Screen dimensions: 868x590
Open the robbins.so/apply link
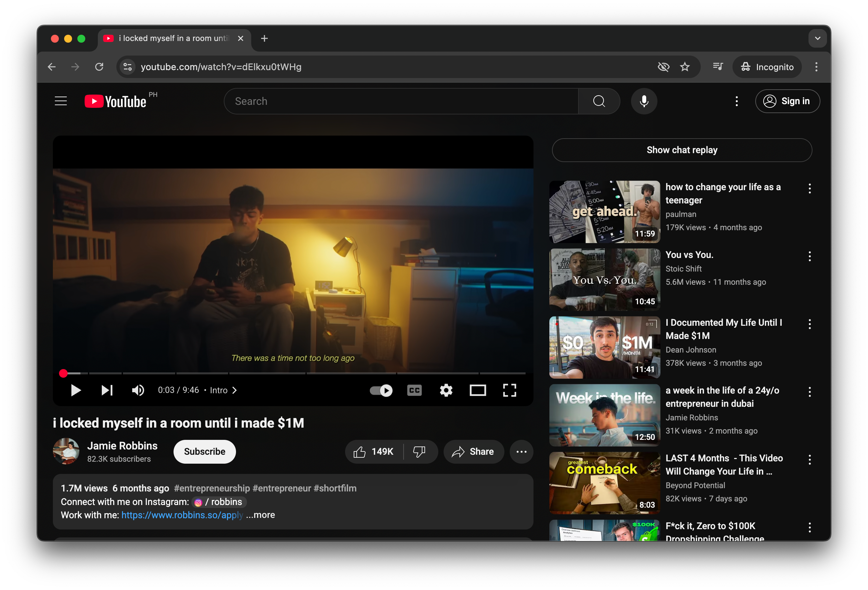182,515
